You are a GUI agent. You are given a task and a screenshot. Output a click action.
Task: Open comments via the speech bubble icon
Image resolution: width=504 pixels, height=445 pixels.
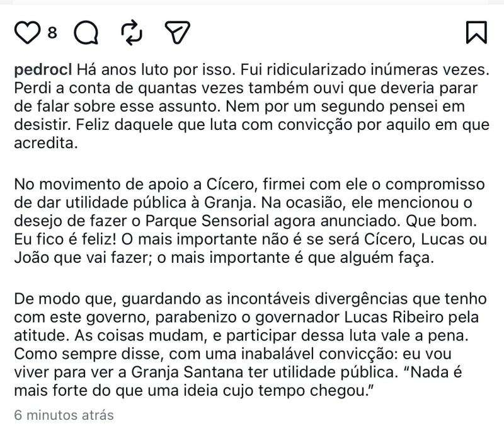(x=86, y=32)
